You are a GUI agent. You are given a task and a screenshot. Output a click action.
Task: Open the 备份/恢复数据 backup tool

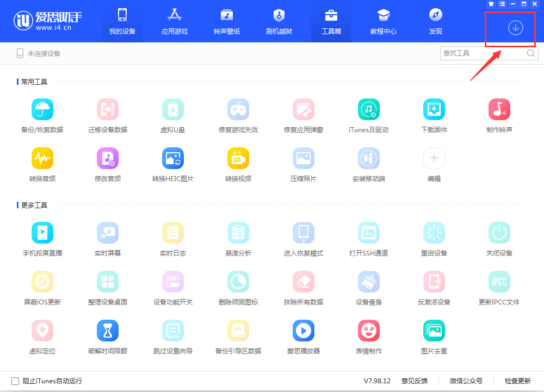[x=42, y=110]
